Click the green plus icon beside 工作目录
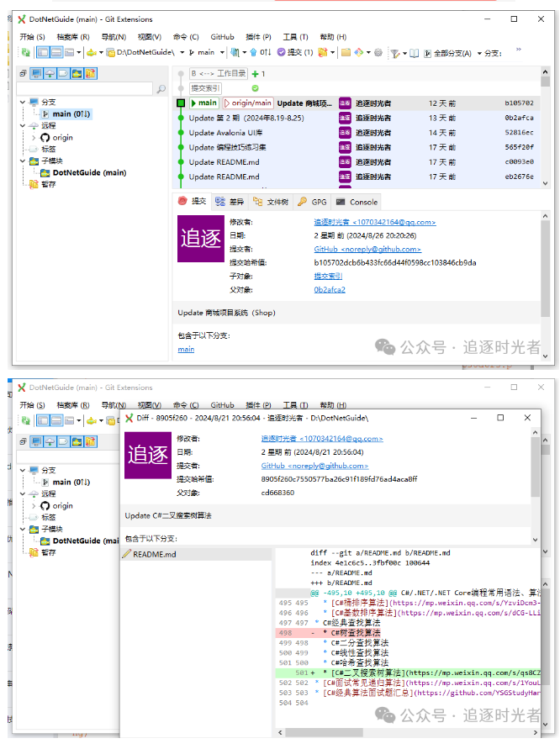The height and width of the screenshot is (749, 560). tap(255, 74)
